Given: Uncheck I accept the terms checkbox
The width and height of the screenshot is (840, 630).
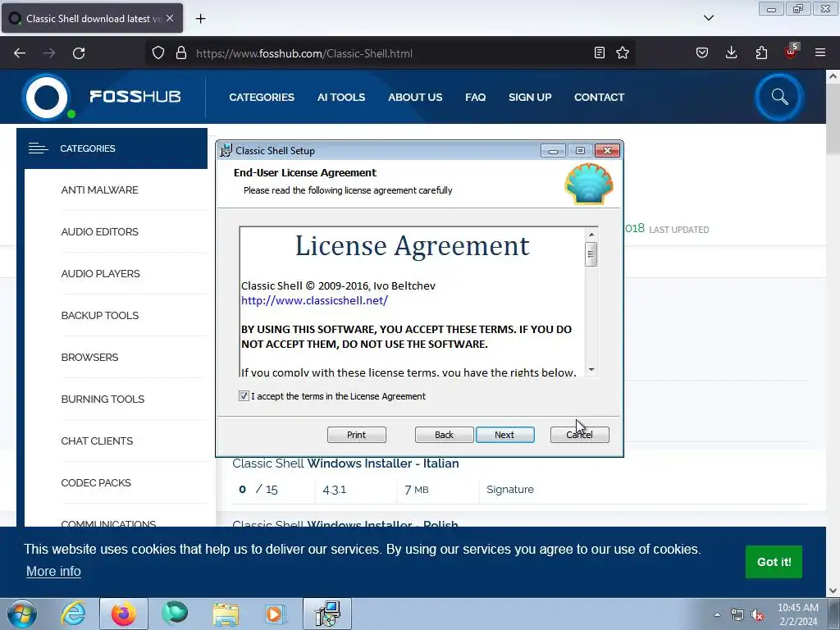Looking at the screenshot, I should (x=244, y=396).
